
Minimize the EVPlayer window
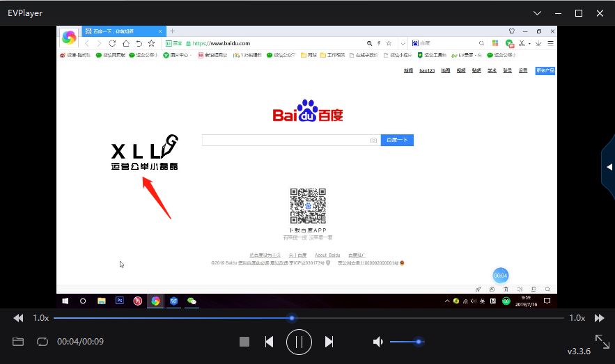(558, 13)
